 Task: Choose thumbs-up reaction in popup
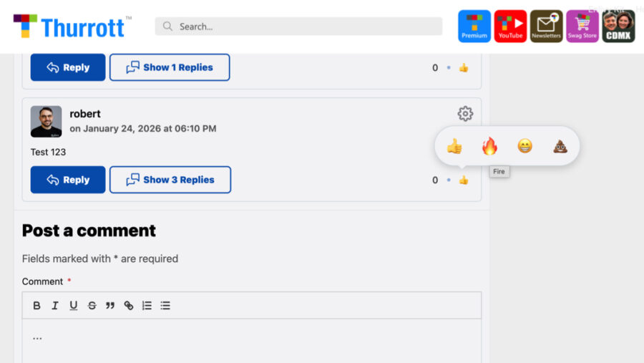[454, 146]
